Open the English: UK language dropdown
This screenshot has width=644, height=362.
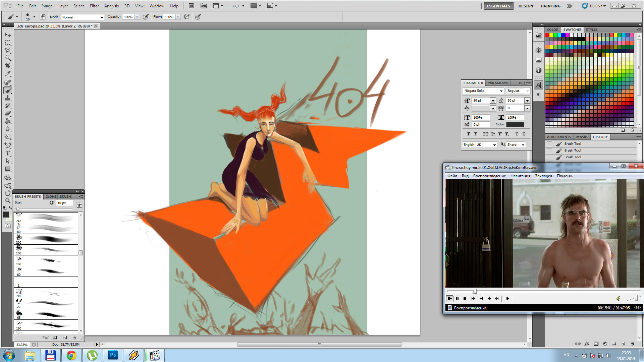(x=480, y=145)
